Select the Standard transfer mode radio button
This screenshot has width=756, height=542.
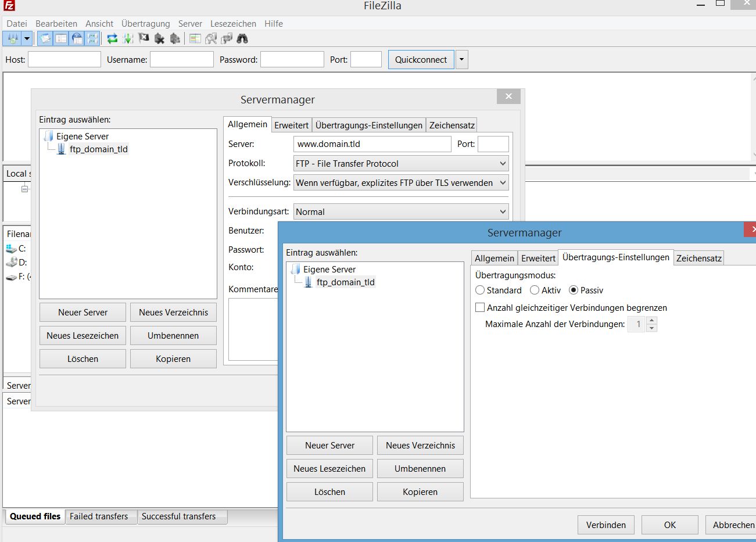480,290
